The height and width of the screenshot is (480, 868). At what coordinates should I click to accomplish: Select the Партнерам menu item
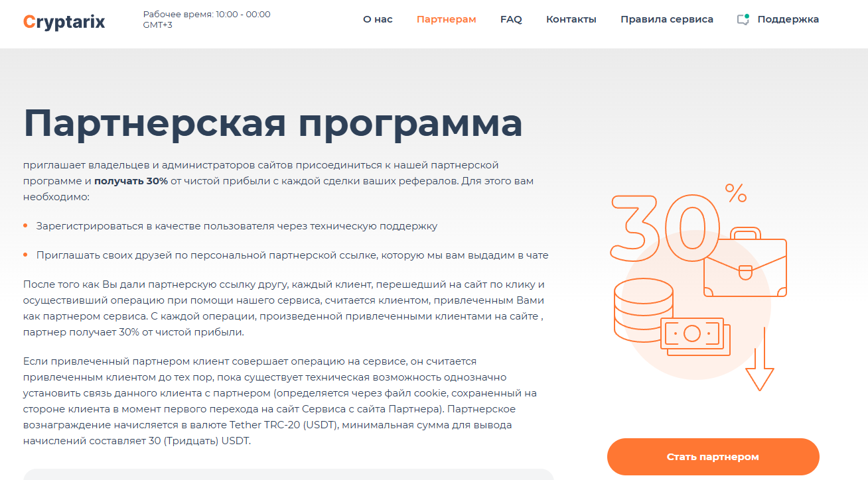click(x=446, y=19)
